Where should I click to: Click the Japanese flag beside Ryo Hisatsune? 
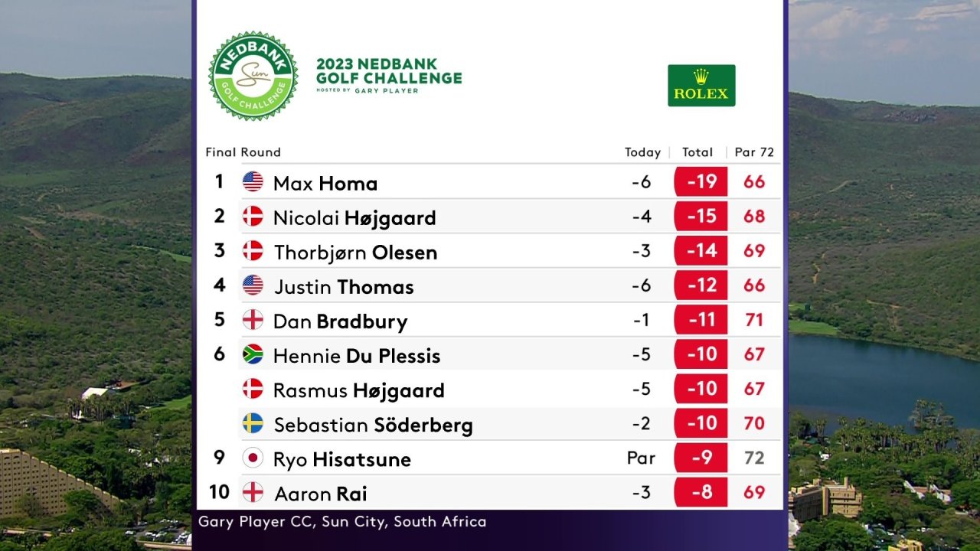tap(253, 458)
